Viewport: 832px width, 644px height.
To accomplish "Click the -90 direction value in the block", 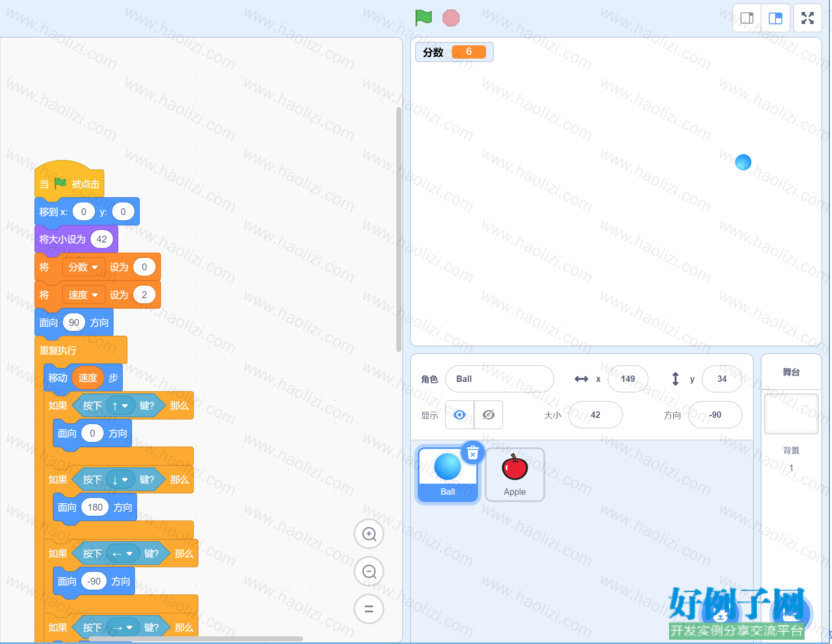I will [94, 582].
